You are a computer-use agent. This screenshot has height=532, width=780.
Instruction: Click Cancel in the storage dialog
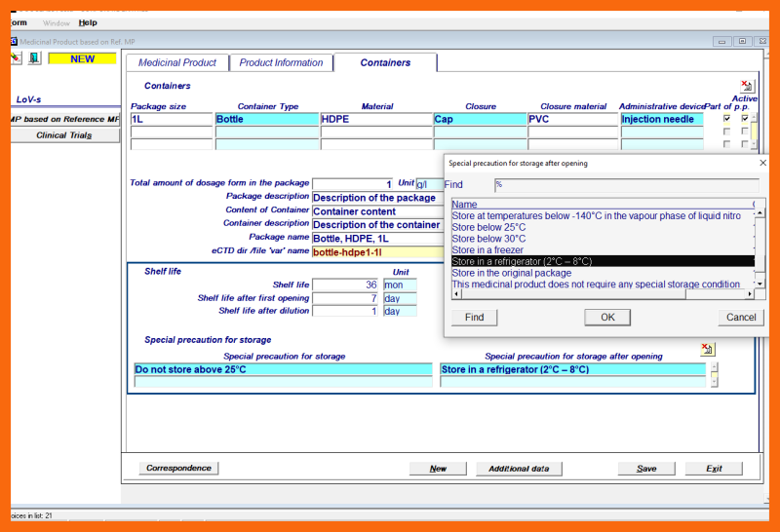(741, 318)
